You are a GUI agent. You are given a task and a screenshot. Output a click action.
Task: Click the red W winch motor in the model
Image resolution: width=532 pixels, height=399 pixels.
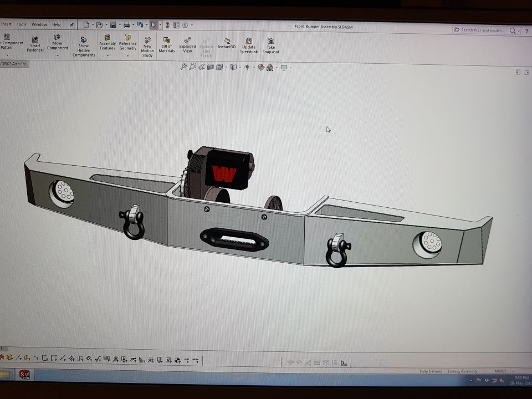click(x=224, y=173)
